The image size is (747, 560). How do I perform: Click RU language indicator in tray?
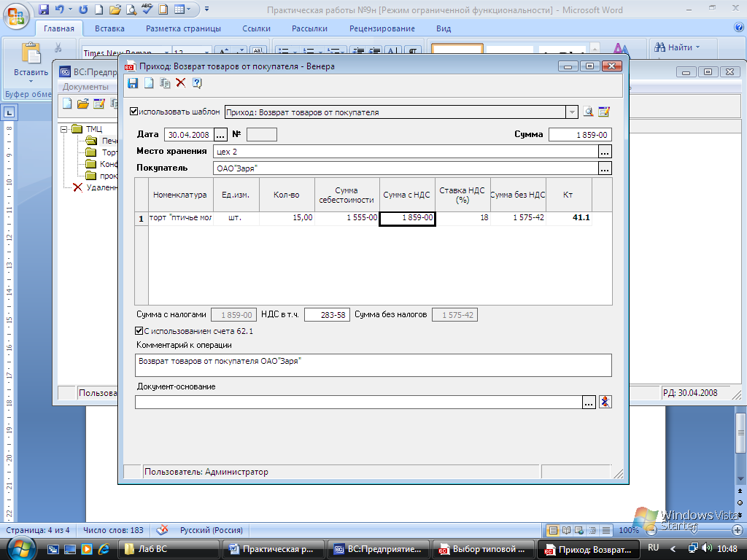[653, 548]
